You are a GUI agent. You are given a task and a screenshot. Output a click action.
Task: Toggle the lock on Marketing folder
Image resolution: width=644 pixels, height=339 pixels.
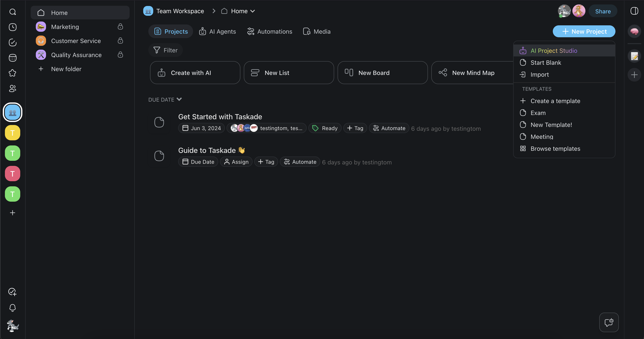click(120, 27)
